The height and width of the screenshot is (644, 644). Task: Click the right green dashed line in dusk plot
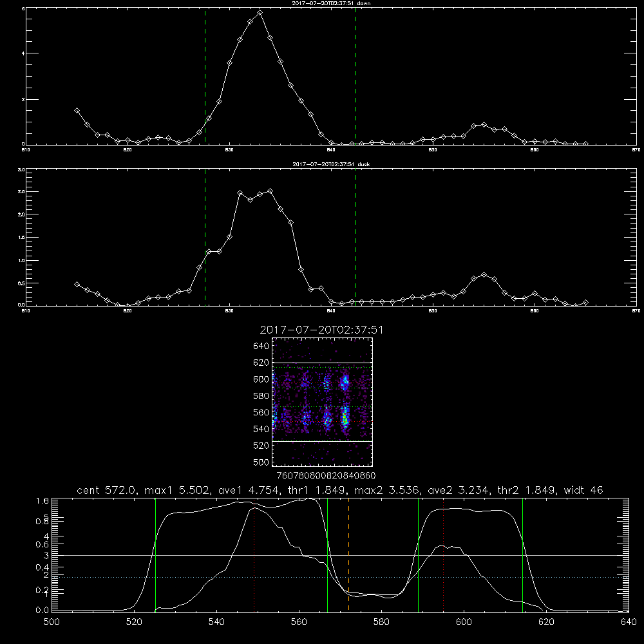point(355,237)
